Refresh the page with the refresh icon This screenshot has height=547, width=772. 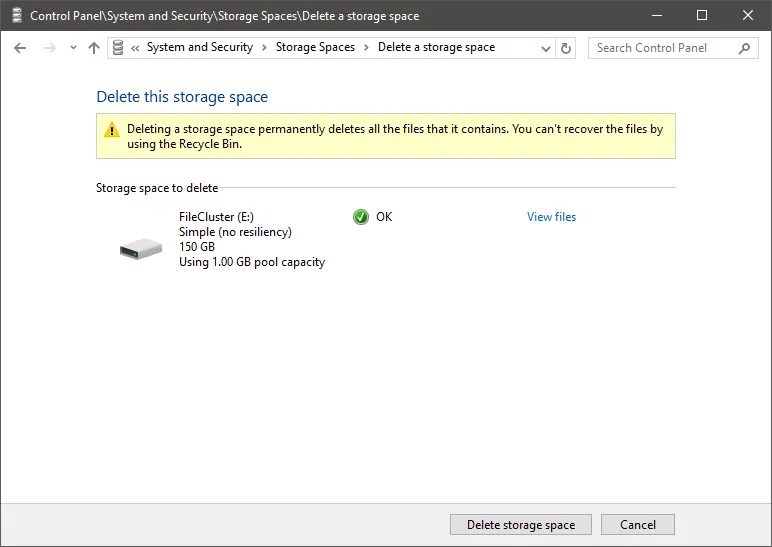pyautogui.click(x=566, y=48)
